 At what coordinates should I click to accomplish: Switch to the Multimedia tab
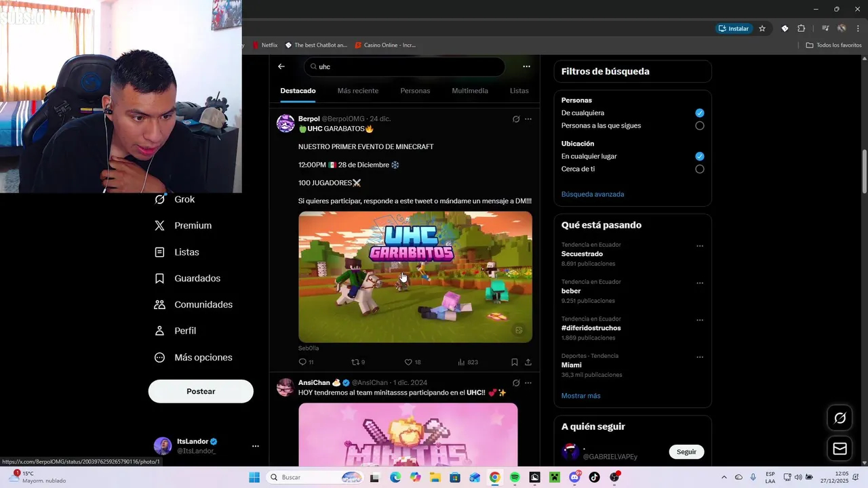pos(470,91)
